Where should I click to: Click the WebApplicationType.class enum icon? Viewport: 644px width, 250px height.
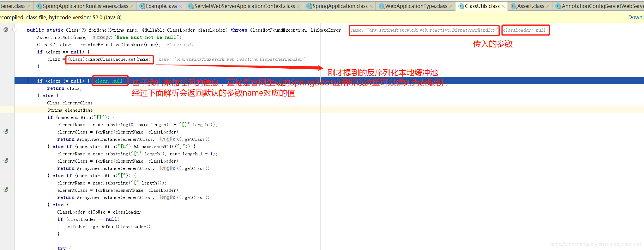(x=382, y=6)
